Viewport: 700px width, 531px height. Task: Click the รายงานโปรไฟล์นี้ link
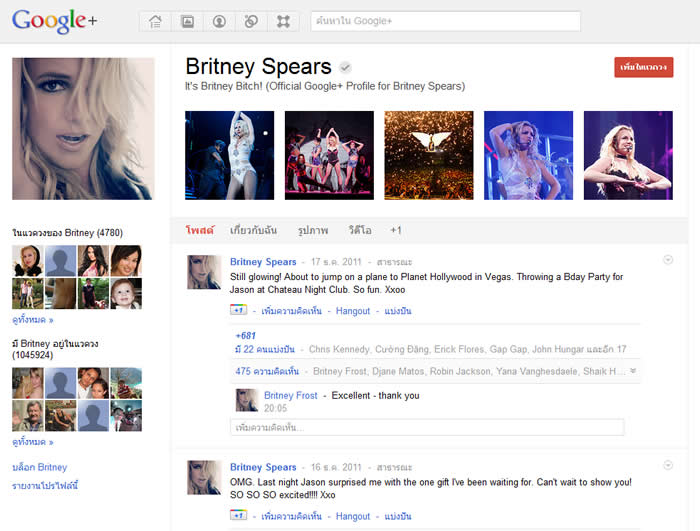(45, 485)
